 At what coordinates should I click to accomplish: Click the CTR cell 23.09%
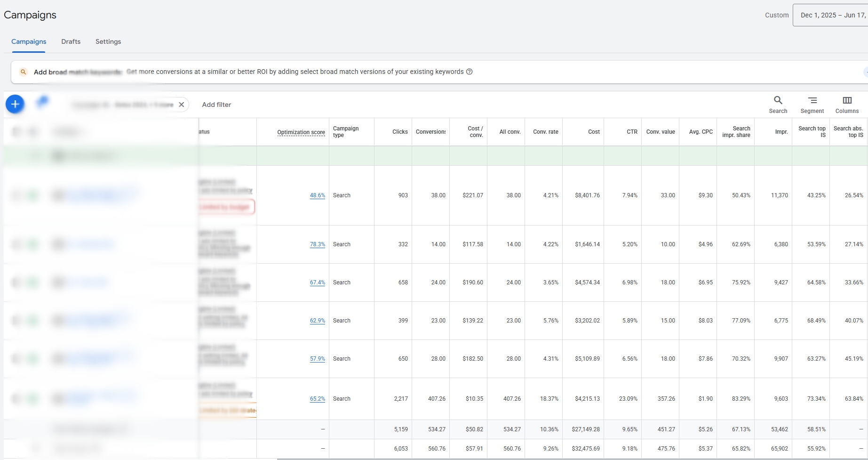pyautogui.click(x=628, y=399)
